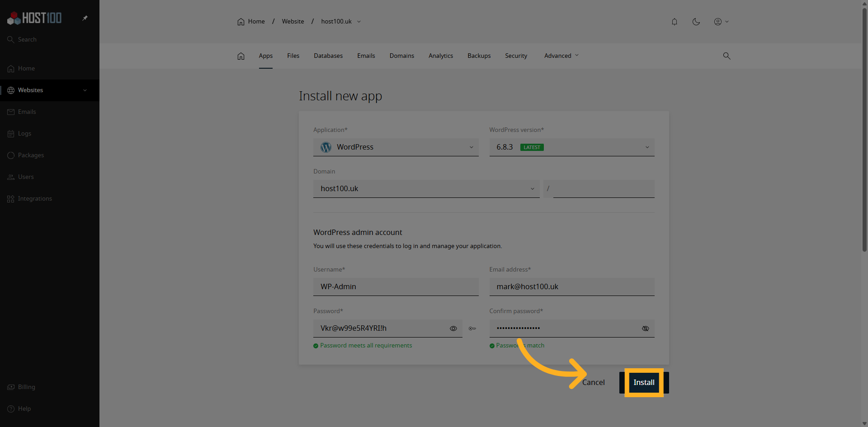Click the 'Install new app' heading
Screen dimensions: 868x427
340,96
